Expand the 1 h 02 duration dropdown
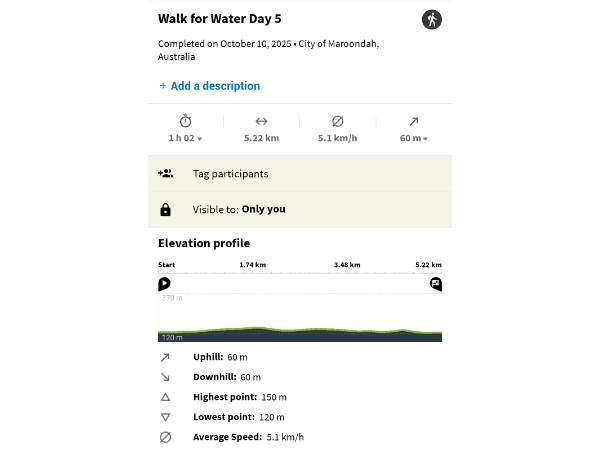 point(186,138)
